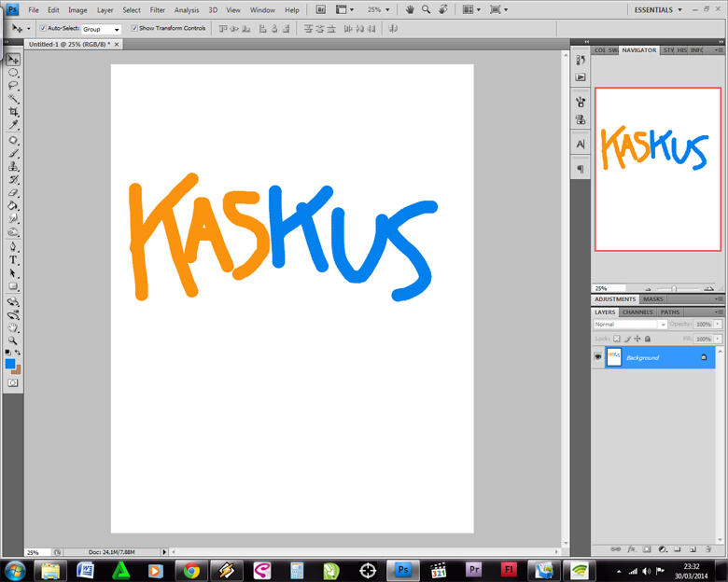The height and width of the screenshot is (582, 728).
Task: Select the Magic Wand tool
Action: (x=13, y=99)
